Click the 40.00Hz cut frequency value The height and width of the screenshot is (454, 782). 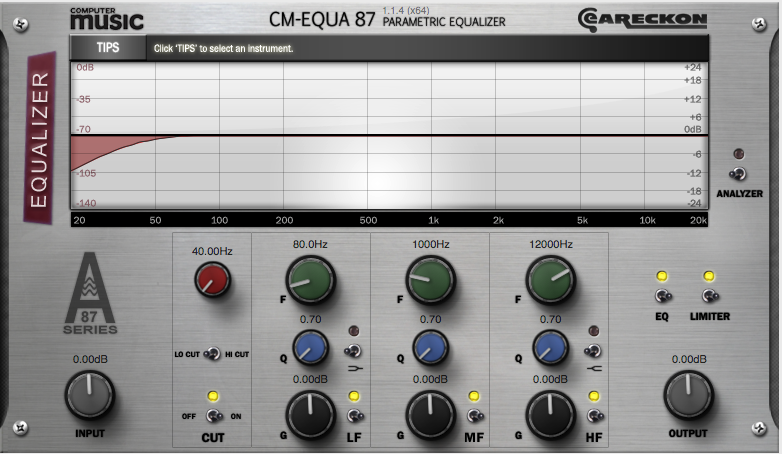pos(212,251)
